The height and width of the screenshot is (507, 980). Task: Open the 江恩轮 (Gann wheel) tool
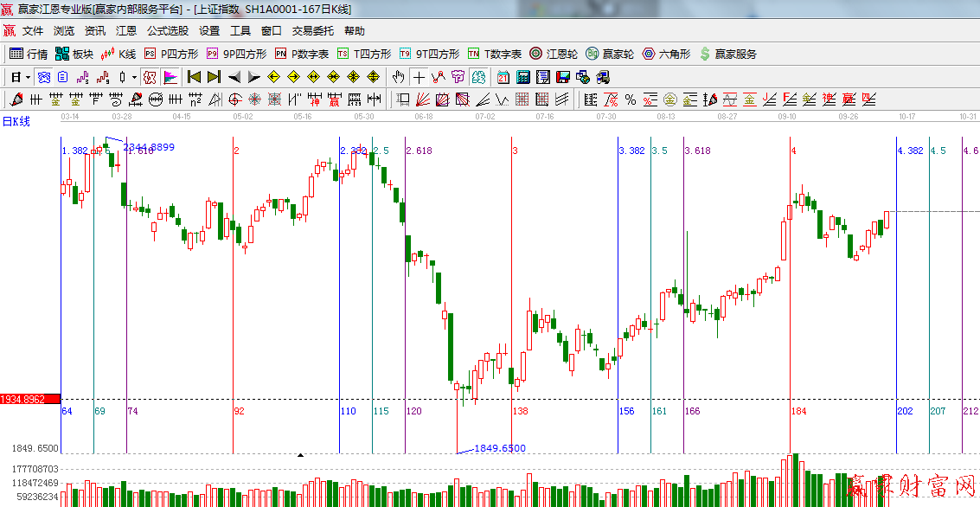coord(556,54)
